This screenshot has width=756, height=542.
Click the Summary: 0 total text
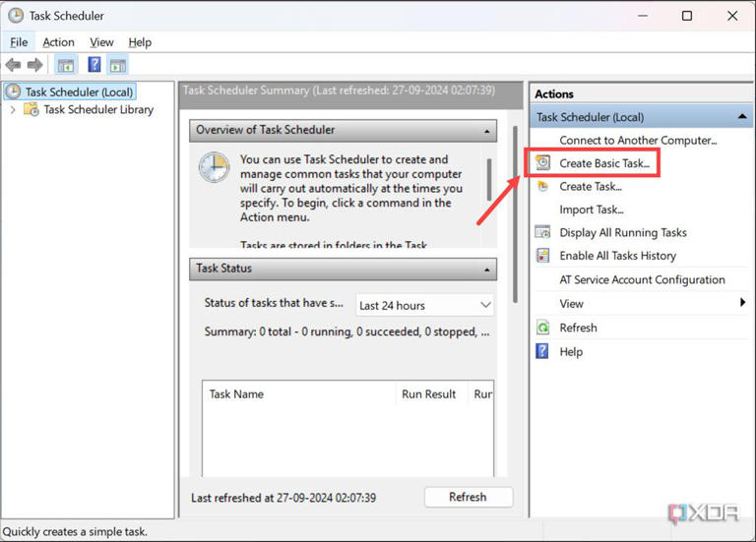(x=346, y=331)
